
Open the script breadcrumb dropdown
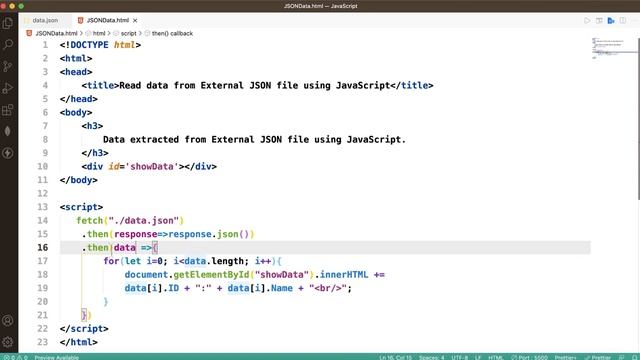[128, 33]
